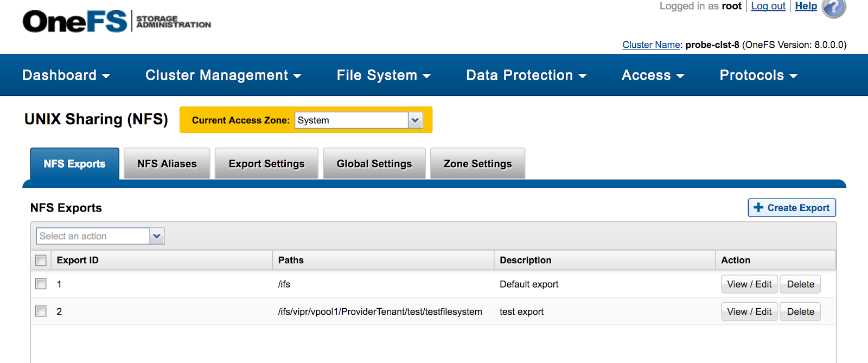Click the Default export description text
Image resolution: width=868 pixels, height=363 pixels.
[x=529, y=284]
